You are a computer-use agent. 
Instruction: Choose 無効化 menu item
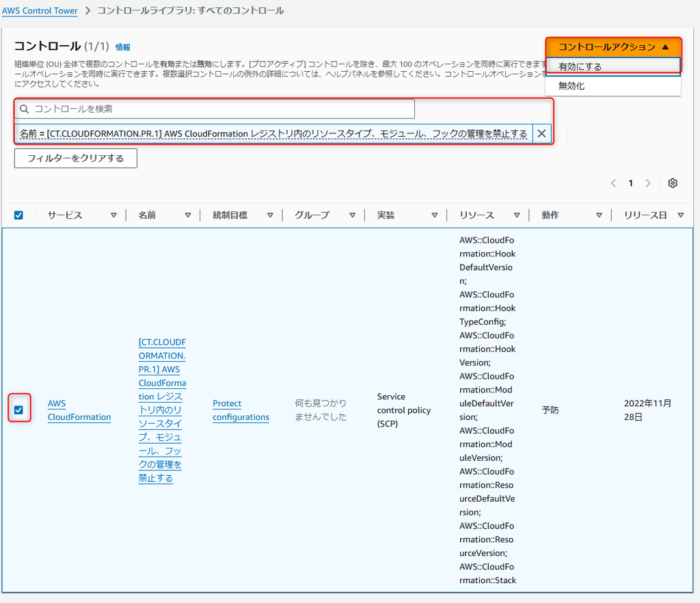click(x=613, y=85)
